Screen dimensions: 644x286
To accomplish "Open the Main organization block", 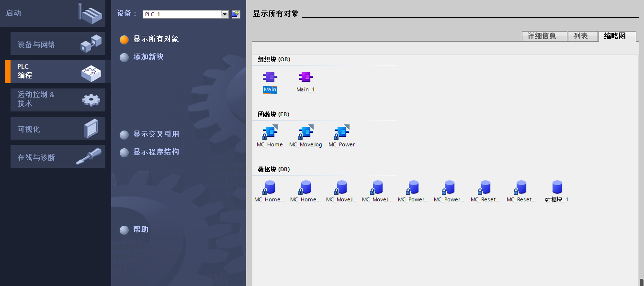I will (x=270, y=78).
